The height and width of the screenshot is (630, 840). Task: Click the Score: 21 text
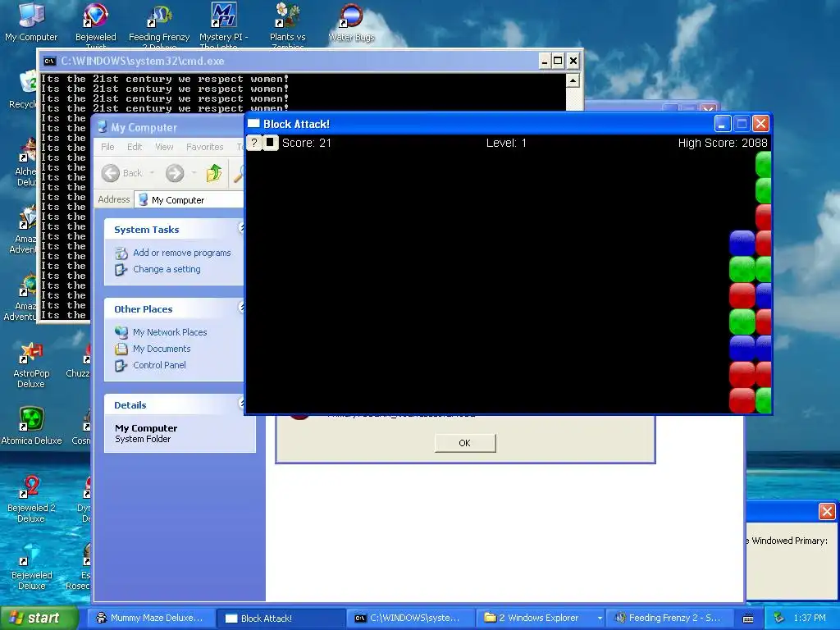pos(307,143)
